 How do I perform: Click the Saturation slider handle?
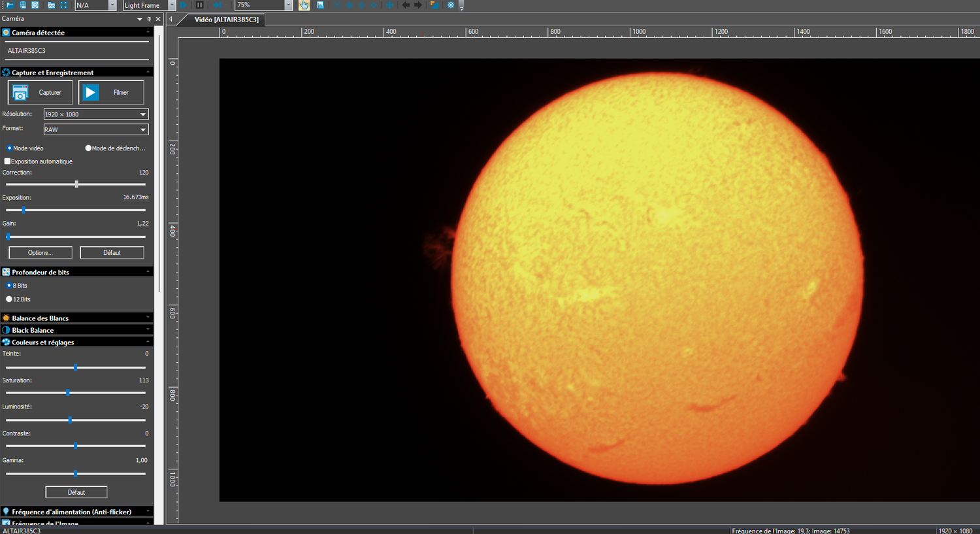coord(68,393)
